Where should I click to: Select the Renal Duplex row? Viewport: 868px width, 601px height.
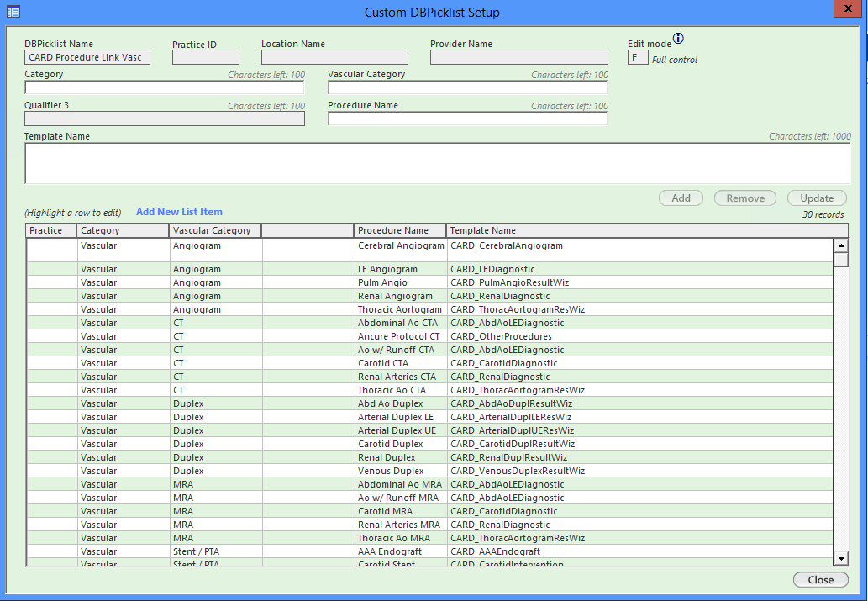click(x=429, y=457)
